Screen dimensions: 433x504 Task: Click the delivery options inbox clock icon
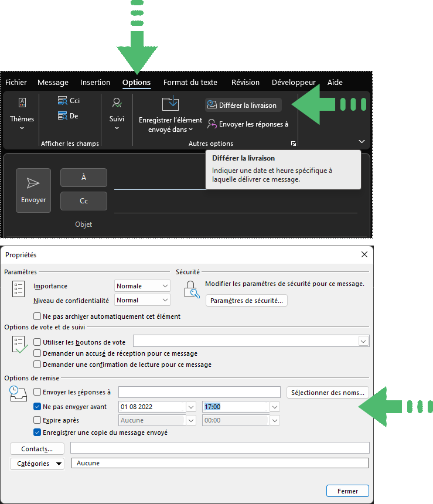(x=18, y=393)
